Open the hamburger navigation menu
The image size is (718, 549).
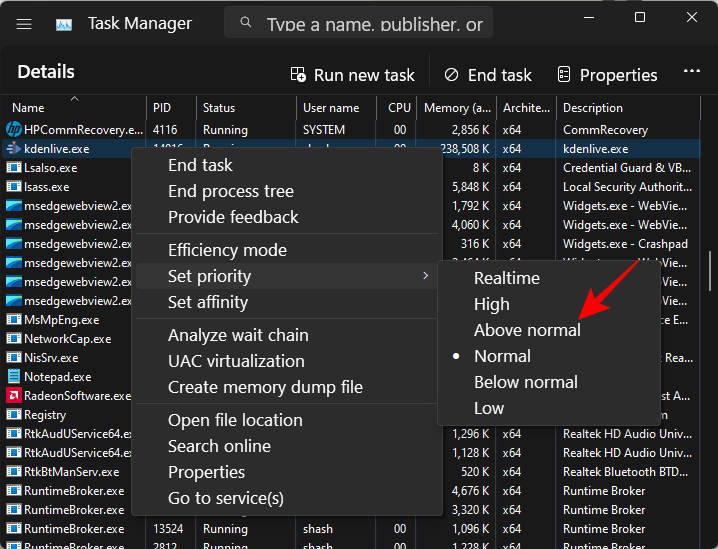coord(24,24)
